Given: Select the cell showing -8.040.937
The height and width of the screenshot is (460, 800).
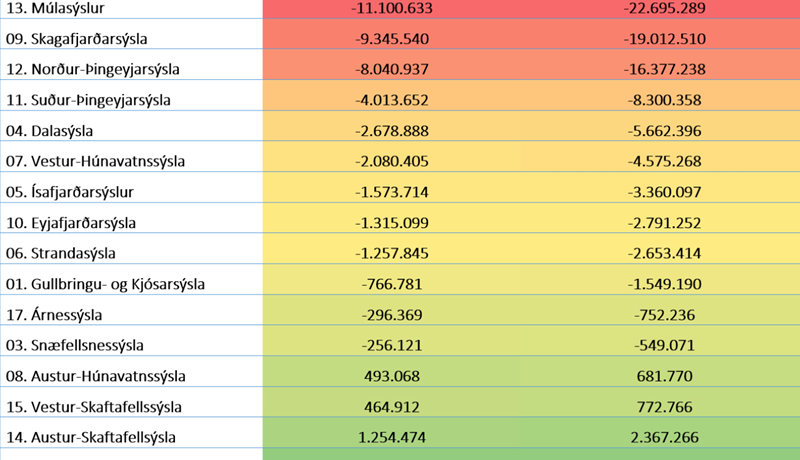Looking at the screenshot, I should 393,70.
